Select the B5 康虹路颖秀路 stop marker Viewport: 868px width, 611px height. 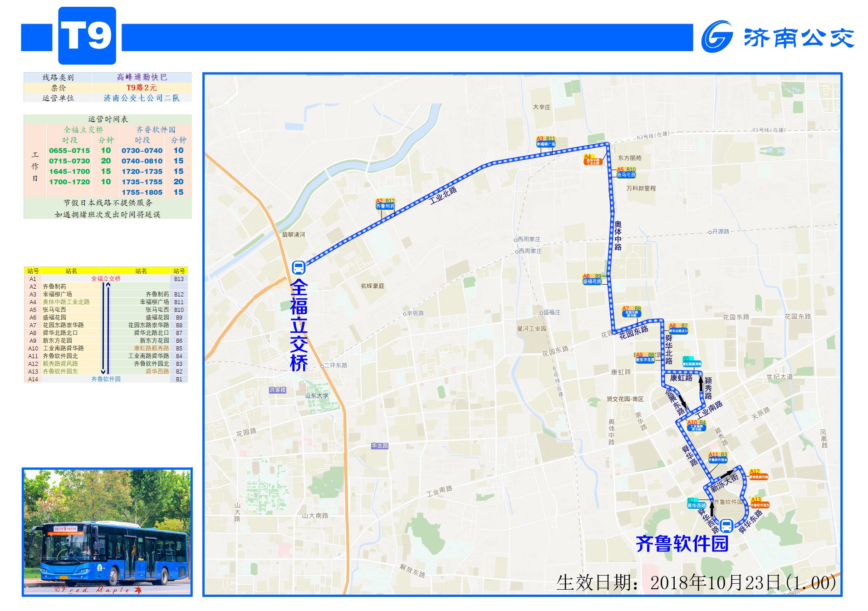pyautogui.click(x=692, y=361)
